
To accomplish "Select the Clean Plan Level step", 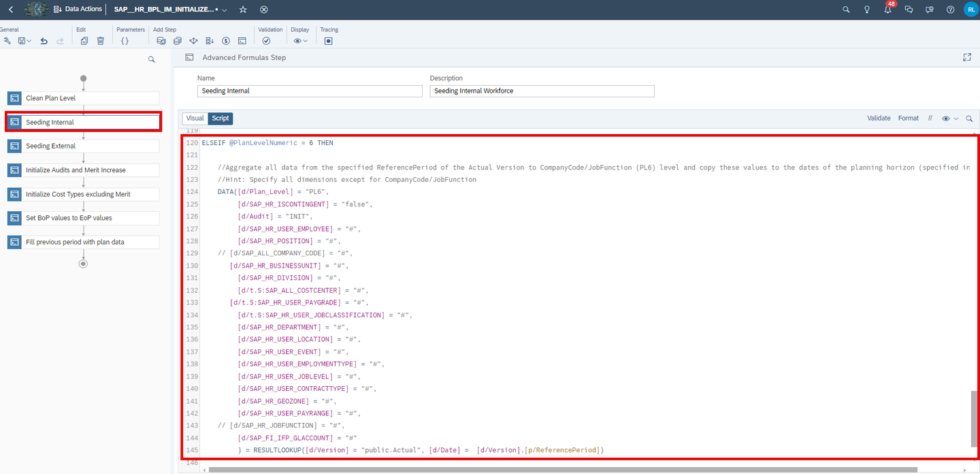I will (83, 98).
